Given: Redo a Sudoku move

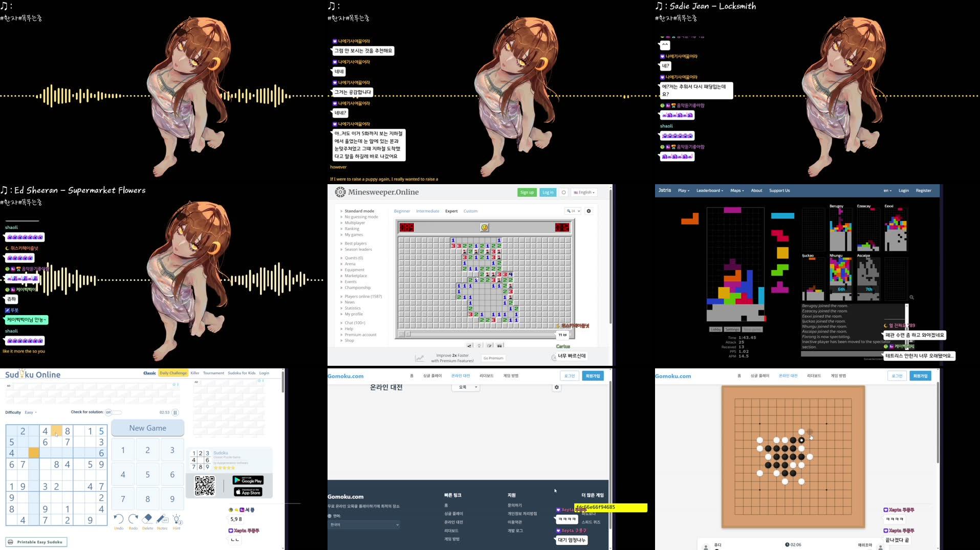Looking at the screenshot, I should [133, 519].
